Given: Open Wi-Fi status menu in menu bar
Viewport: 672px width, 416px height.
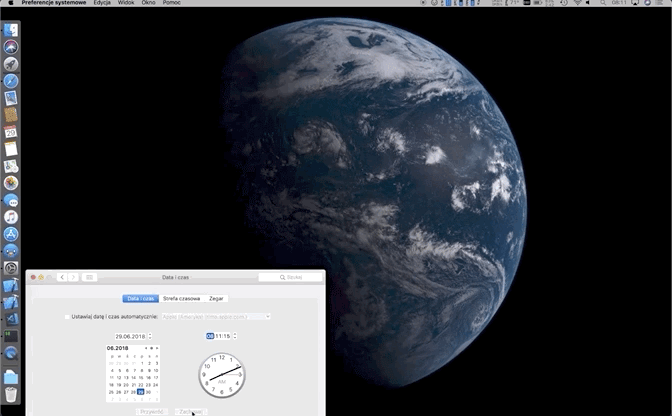Looking at the screenshot, I should click(577, 3).
